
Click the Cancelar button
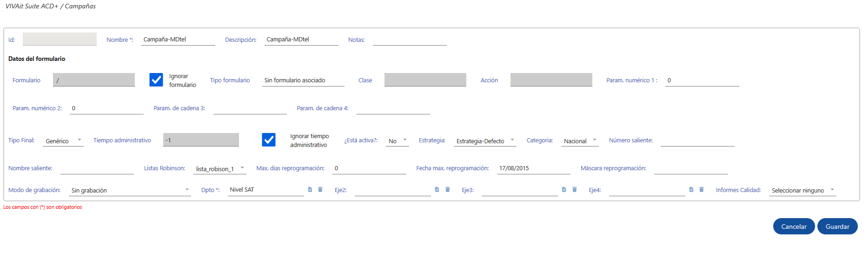[794, 226]
